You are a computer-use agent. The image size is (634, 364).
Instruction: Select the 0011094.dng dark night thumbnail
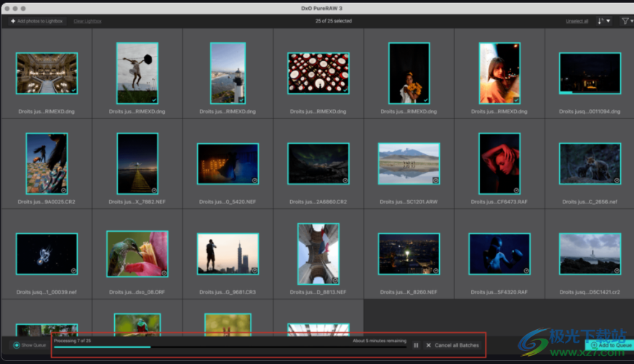(x=590, y=73)
